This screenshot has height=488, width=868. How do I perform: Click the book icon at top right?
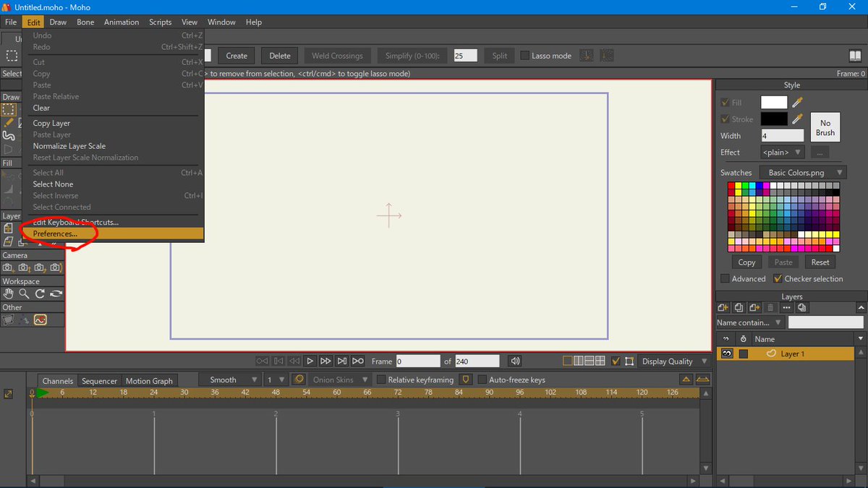(855, 56)
